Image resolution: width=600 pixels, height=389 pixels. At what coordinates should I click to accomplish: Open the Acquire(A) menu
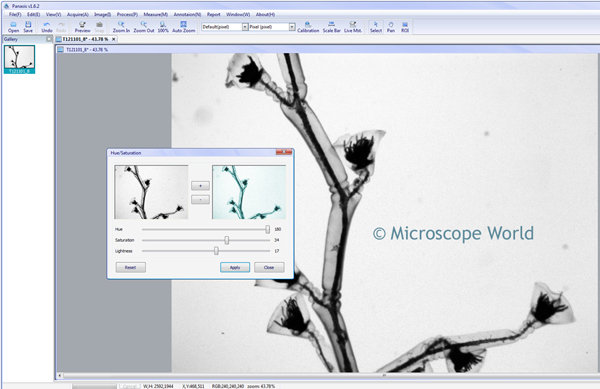coord(78,15)
